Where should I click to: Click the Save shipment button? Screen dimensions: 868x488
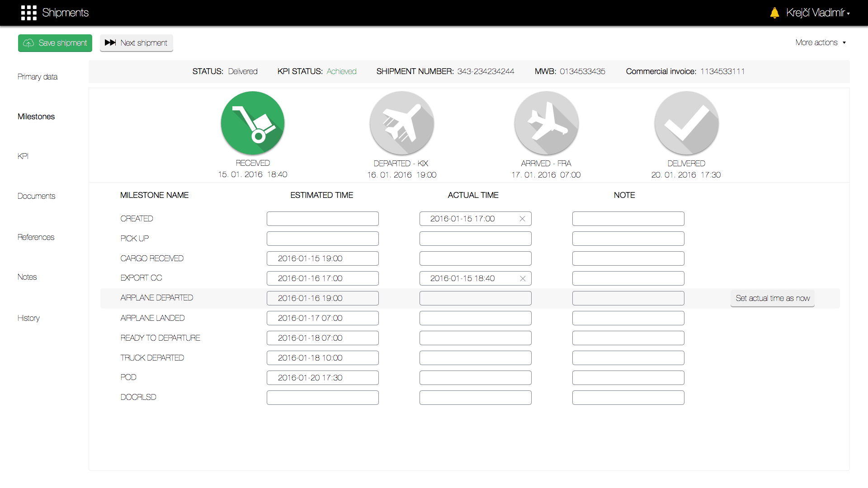click(55, 43)
